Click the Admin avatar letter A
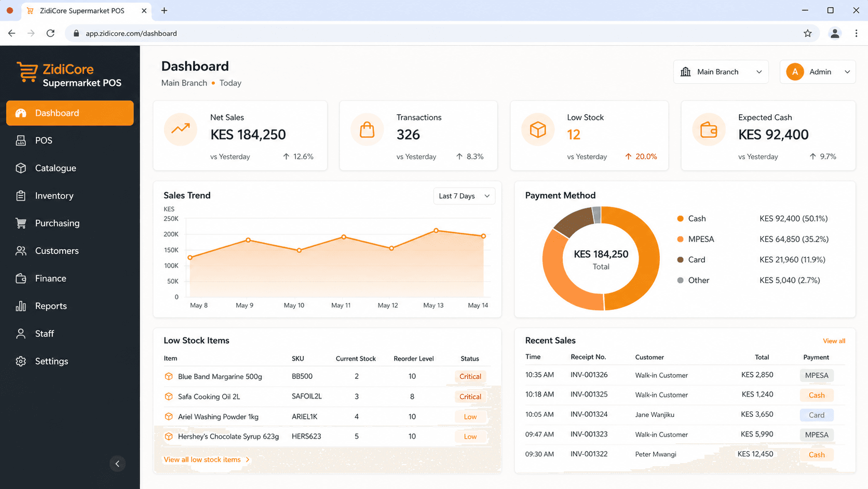This screenshot has width=868, height=489. click(x=795, y=72)
